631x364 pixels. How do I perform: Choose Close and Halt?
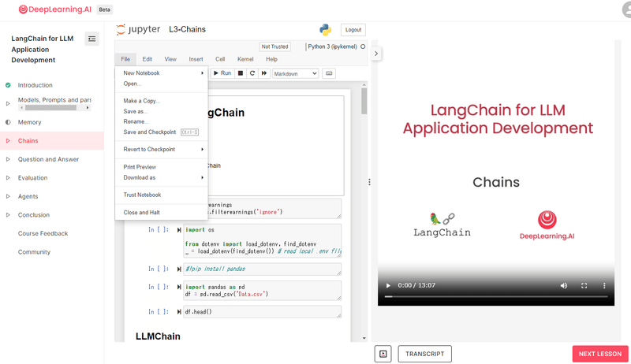click(x=162, y=213)
